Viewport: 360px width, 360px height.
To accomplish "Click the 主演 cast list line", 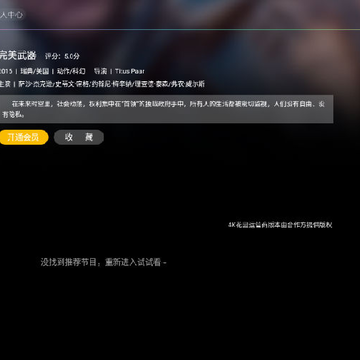I will tap(102, 84).
